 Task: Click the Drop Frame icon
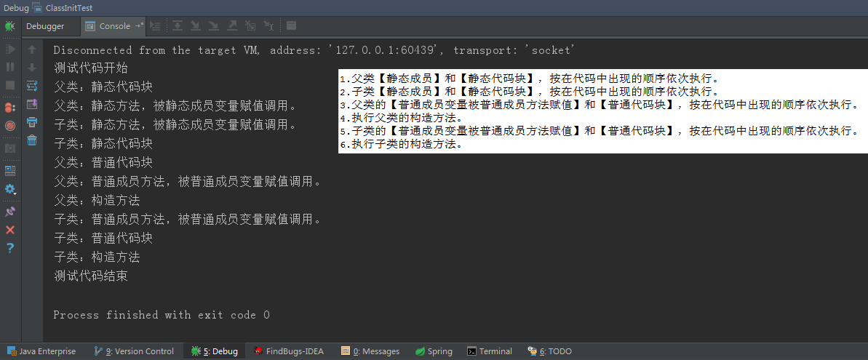[x=250, y=25]
